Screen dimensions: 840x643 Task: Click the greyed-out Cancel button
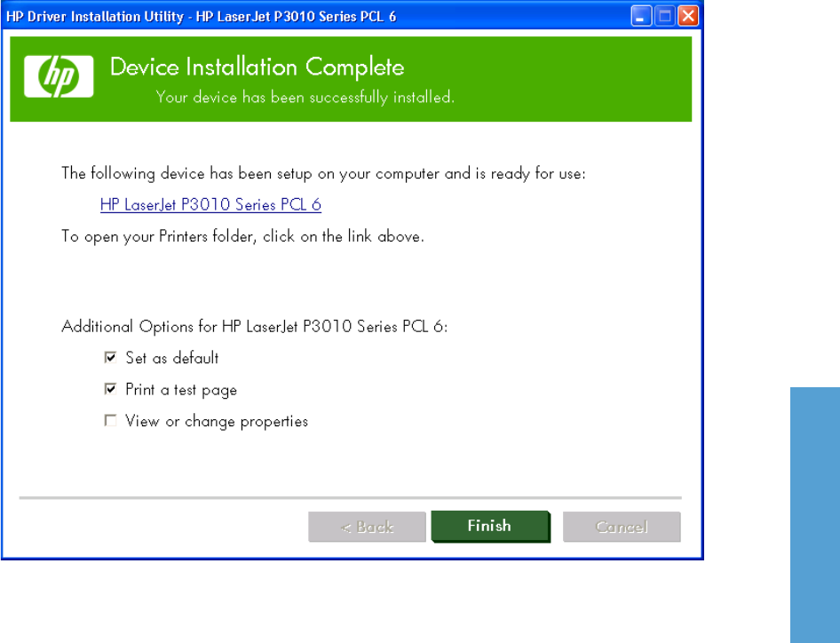click(622, 527)
